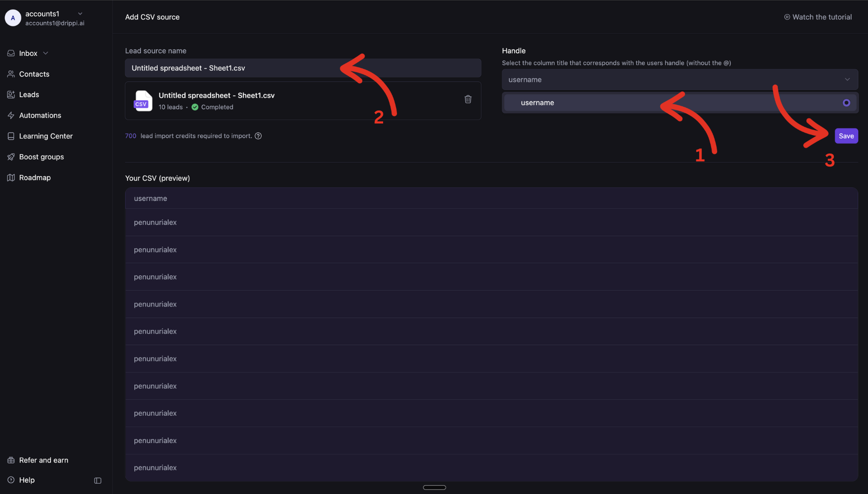
Task: Open Watch the tutorial
Action: pyautogui.click(x=818, y=17)
